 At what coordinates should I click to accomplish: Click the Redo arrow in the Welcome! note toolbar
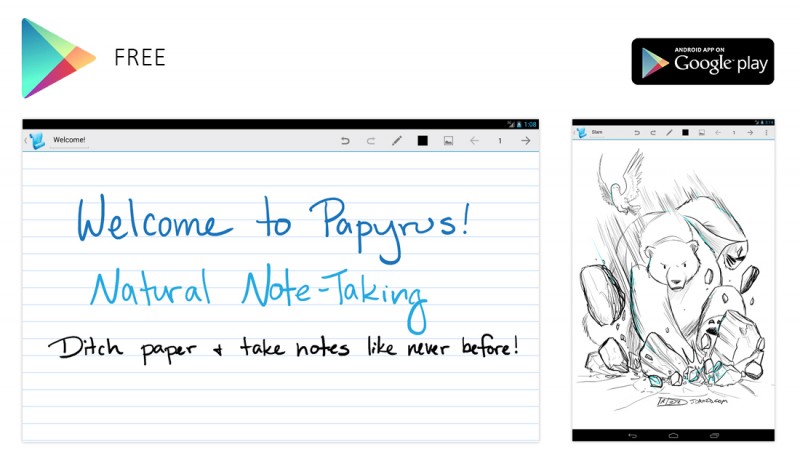point(371,141)
